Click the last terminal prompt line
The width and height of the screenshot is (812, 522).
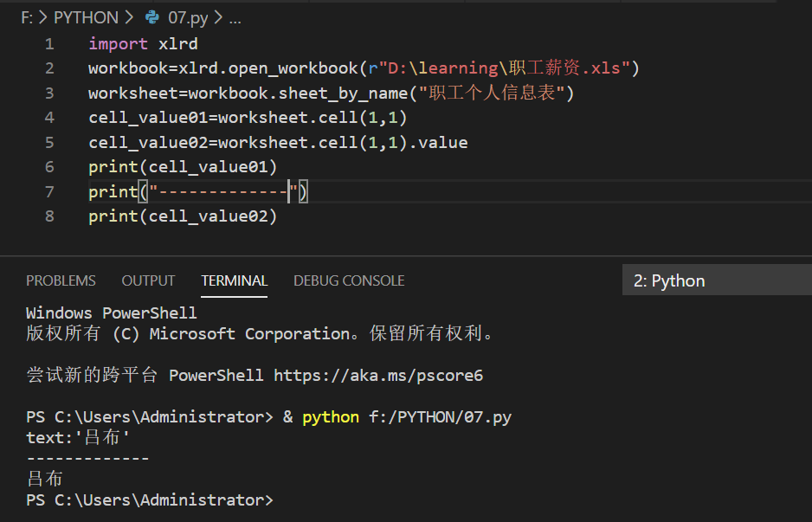150,500
